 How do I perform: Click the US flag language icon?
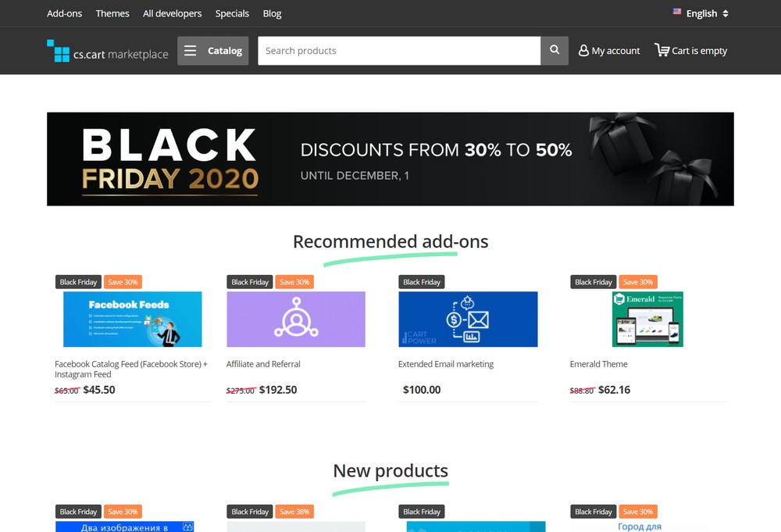[x=677, y=11]
